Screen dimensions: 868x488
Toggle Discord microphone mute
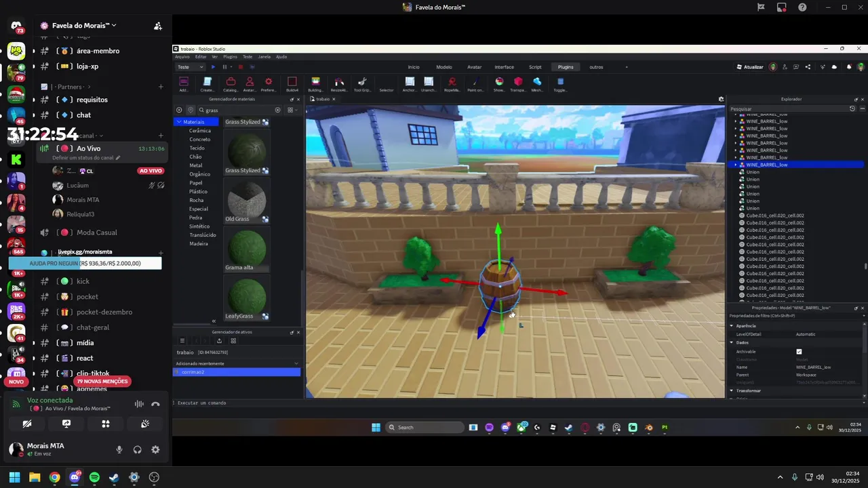pyautogui.click(x=119, y=449)
